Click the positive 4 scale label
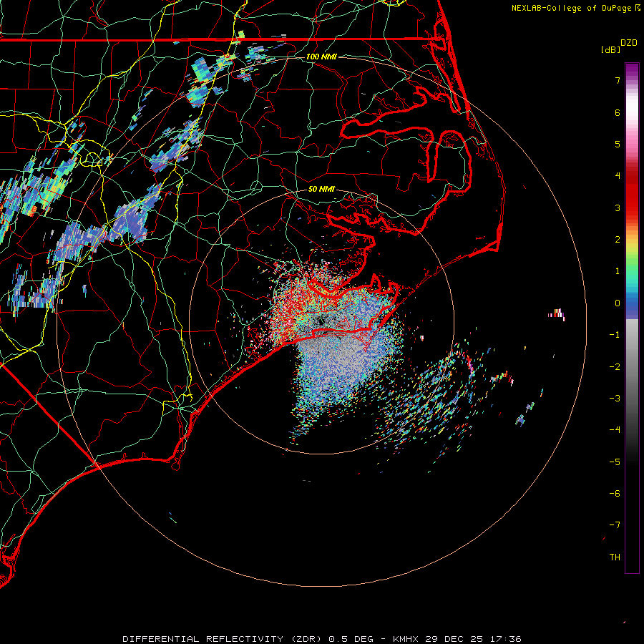644x644 pixels. tap(618, 176)
